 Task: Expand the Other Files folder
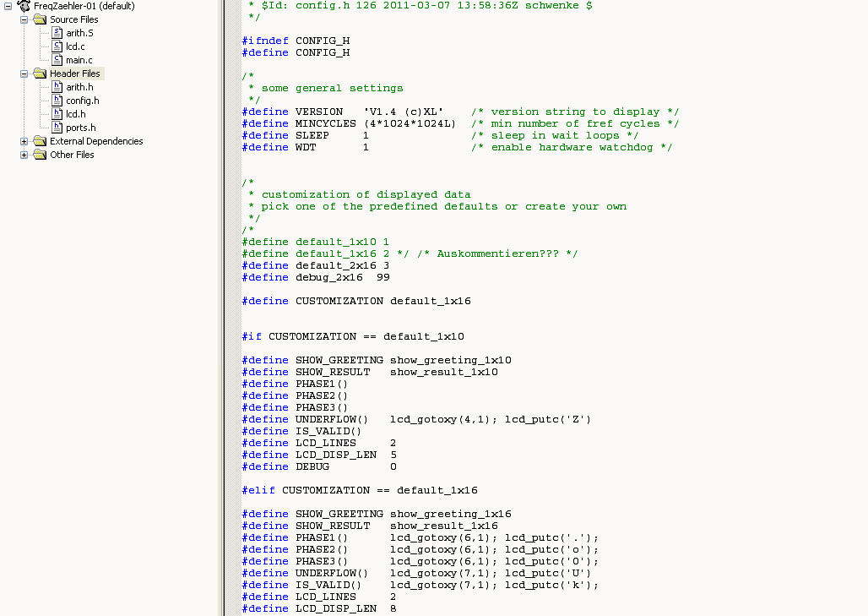pyautogui.click(x=24, y=155)
